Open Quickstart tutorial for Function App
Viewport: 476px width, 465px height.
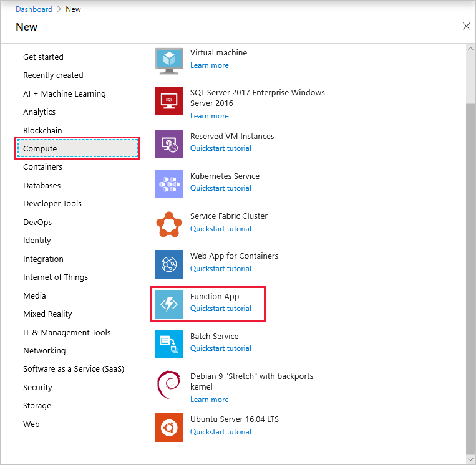[x=221, y=309]
